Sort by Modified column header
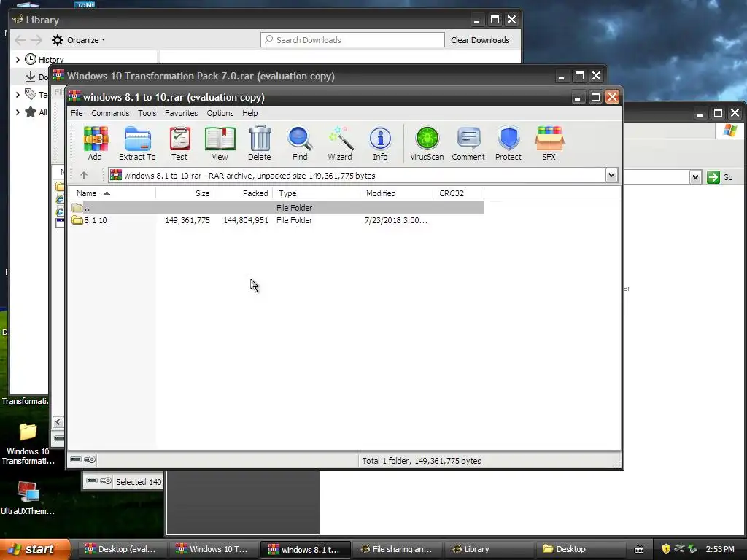Screen dimensions: 747x560 [396, 192]
